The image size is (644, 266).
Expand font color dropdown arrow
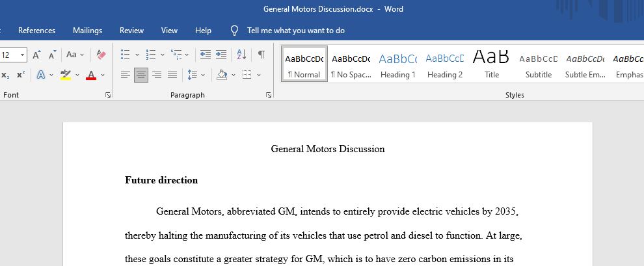[103, 75]
